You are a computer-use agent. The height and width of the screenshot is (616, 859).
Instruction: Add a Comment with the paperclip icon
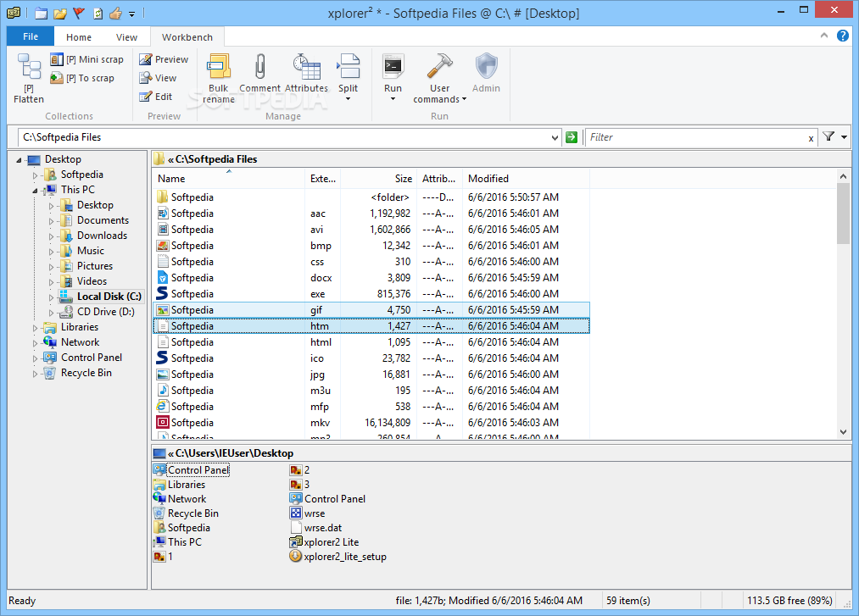259,67
